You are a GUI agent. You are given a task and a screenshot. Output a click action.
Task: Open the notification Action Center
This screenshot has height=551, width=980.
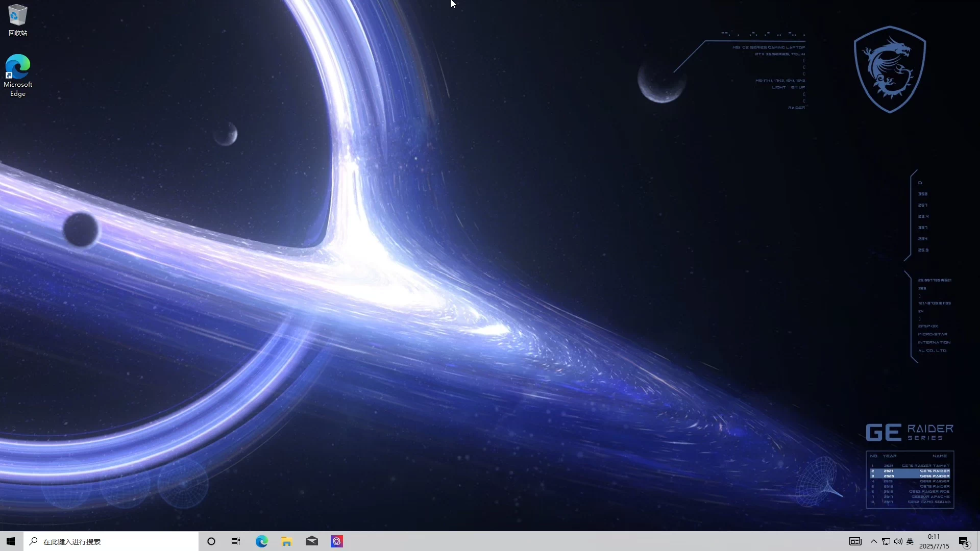coord(964,542)
